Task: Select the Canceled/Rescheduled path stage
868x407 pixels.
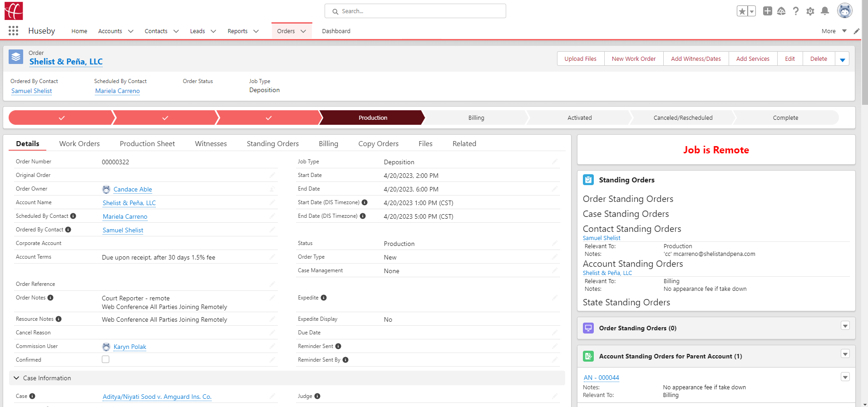Action: pos(683,118)
